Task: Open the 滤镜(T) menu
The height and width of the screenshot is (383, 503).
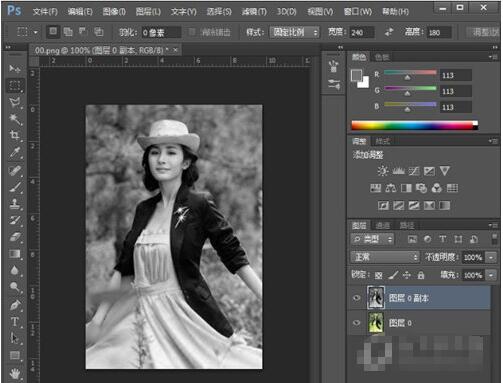Action: point(254,12)
